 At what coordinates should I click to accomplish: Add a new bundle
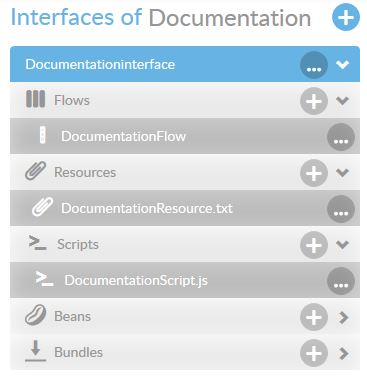tap(314, 353)
